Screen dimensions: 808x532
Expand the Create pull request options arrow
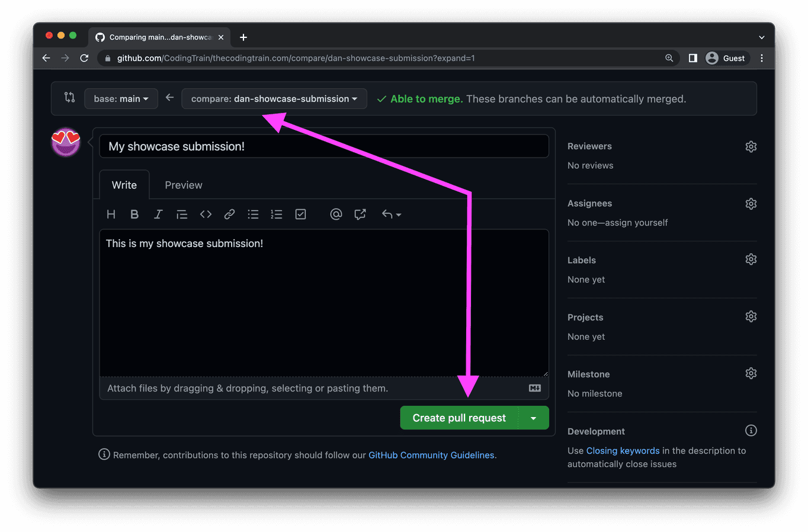pos(534,418)
